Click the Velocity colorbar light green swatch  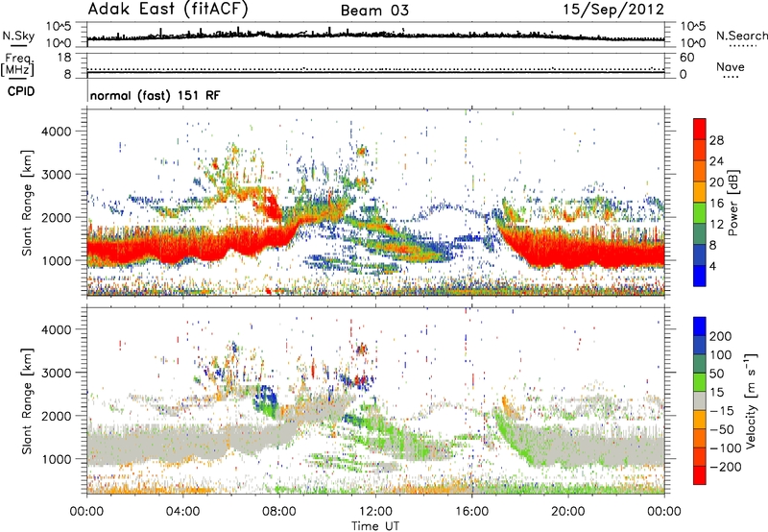pyautogui.click(x=700, y=382)
